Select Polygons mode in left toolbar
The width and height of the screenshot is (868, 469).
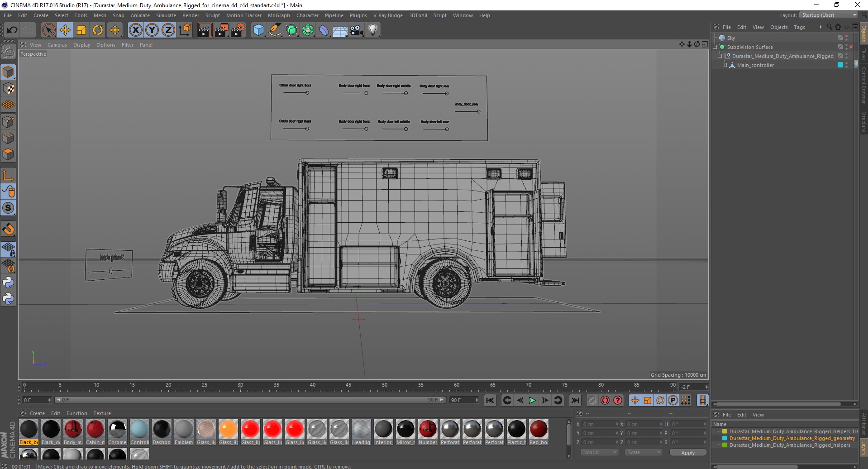pos(9,154)
